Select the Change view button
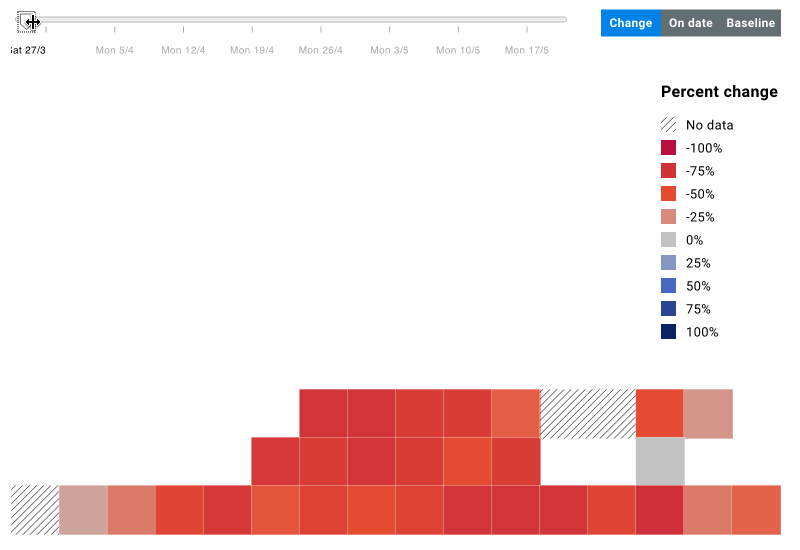Viewport: 800px width, 550px height. (x=631, y=23)
